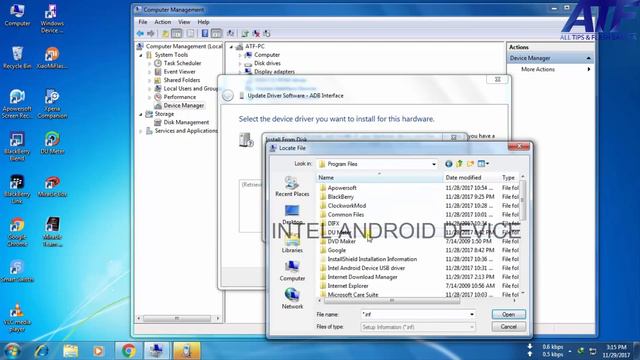The width and height of the screenshot is (640, 360).
Task: Select the Internet Explorer folder
Action: (348, 286)
